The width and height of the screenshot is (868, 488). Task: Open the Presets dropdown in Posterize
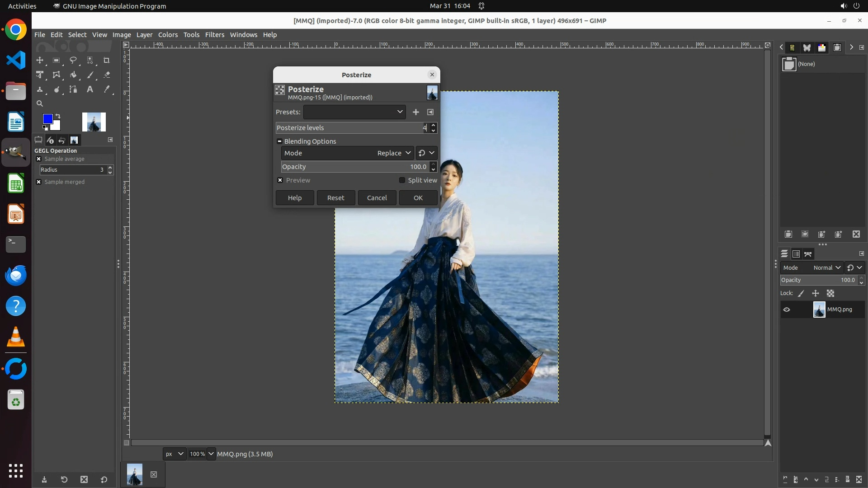354,112
